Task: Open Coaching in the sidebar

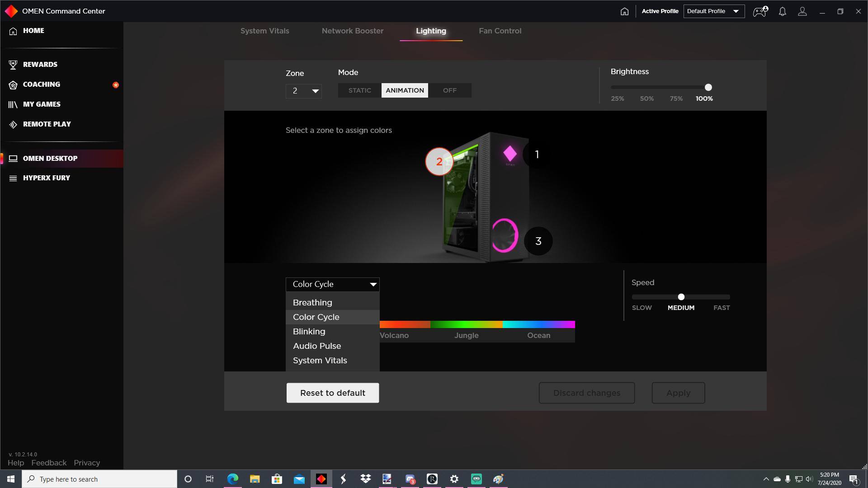Action: tap(41, 84)
